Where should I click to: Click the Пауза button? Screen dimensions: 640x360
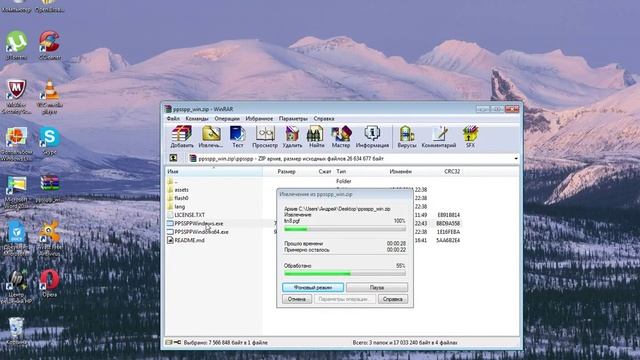pos(377,287)
